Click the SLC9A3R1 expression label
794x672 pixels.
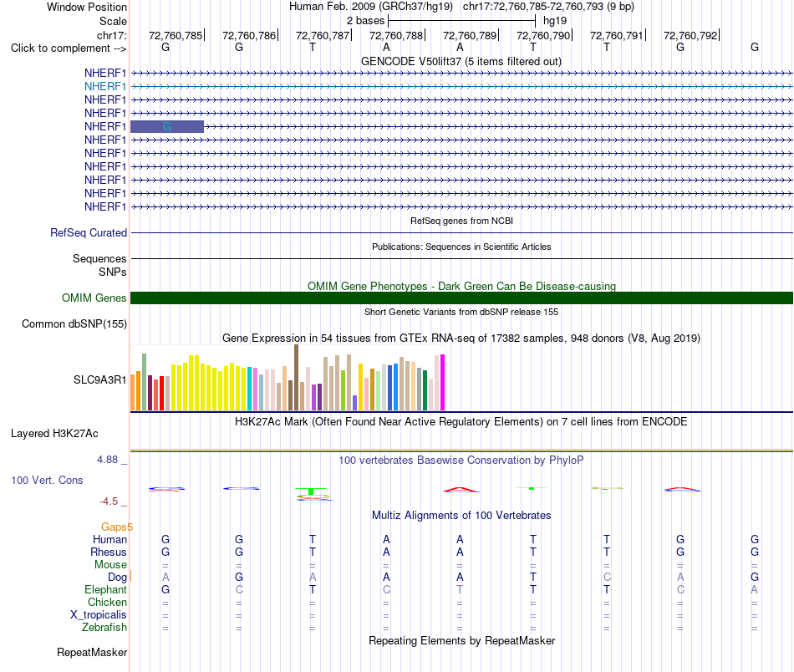click(99, 379)
